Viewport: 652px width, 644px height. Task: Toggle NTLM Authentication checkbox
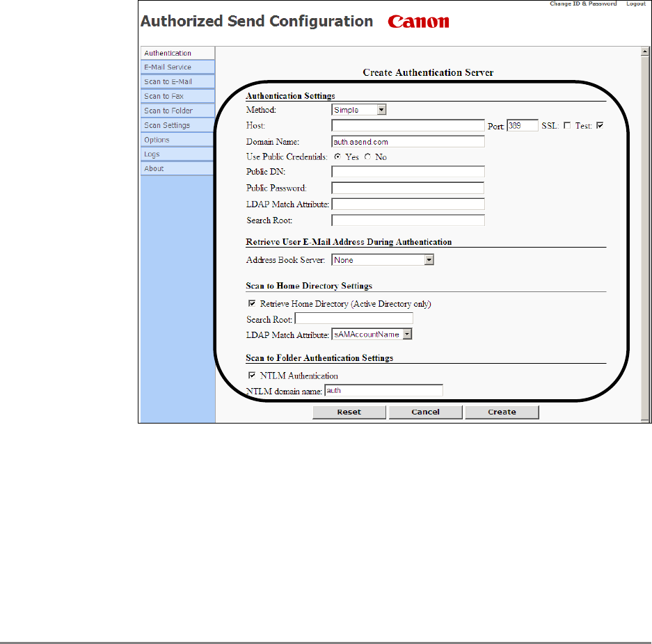(x=252, y=375)
